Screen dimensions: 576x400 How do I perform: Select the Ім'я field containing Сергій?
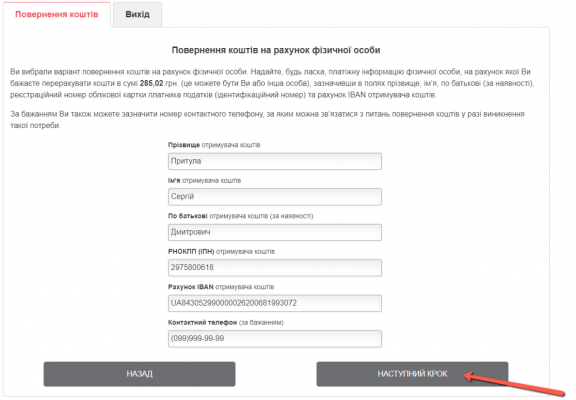click(x=275, y=197)
